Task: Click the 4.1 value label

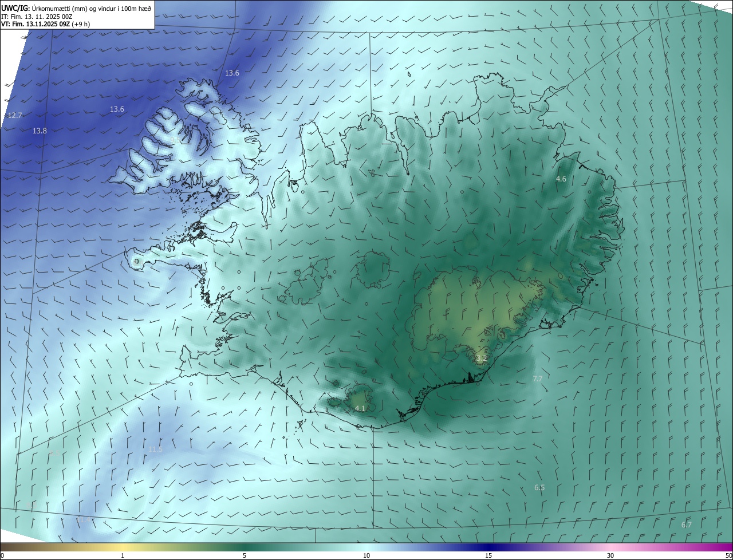Action: click(x=360, y=408)
